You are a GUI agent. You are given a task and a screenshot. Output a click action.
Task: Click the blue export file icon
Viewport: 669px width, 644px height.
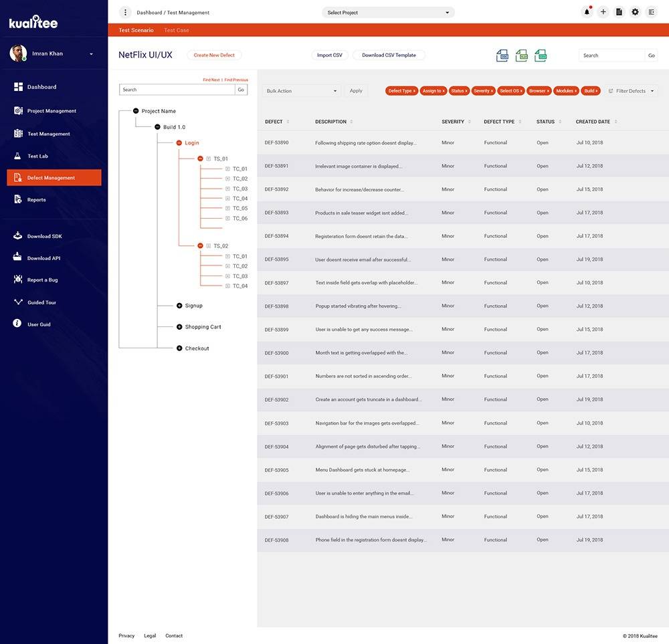tap(502, 56)
